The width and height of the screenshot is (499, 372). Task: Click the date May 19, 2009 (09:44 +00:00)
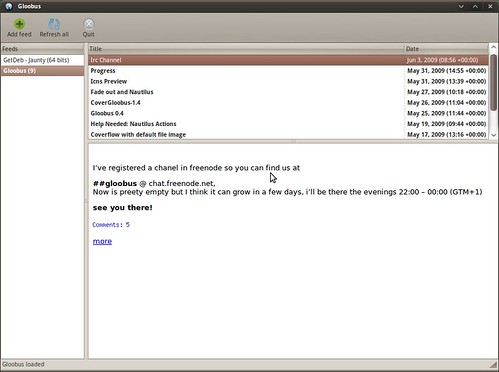(x=446, y=124)
